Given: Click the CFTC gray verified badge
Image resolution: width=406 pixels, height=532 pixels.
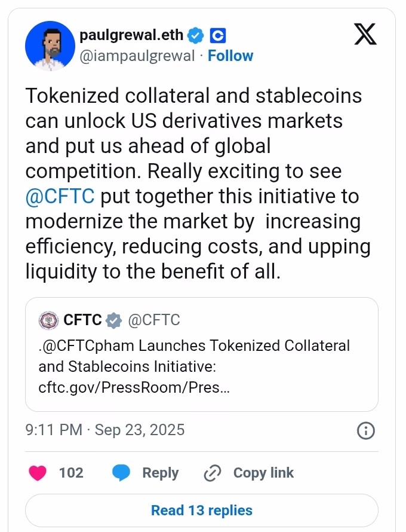Looking at the screenshot, I should 113,320.
